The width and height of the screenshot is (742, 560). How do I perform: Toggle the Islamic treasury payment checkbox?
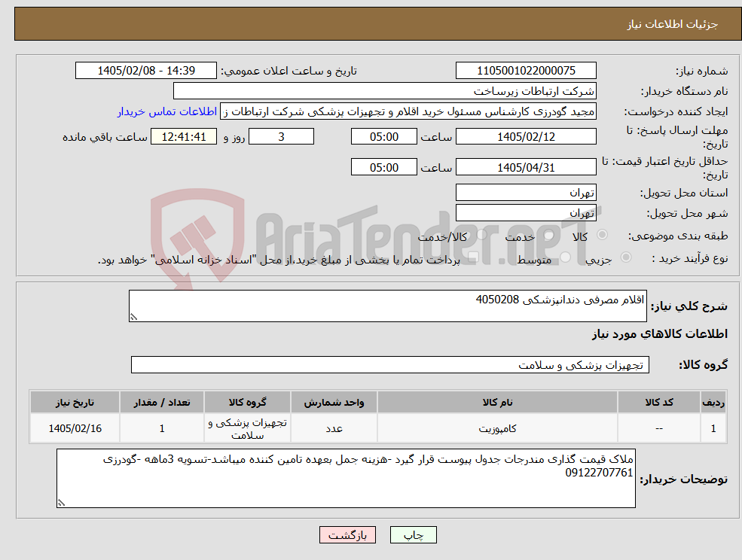coord(473,257)
